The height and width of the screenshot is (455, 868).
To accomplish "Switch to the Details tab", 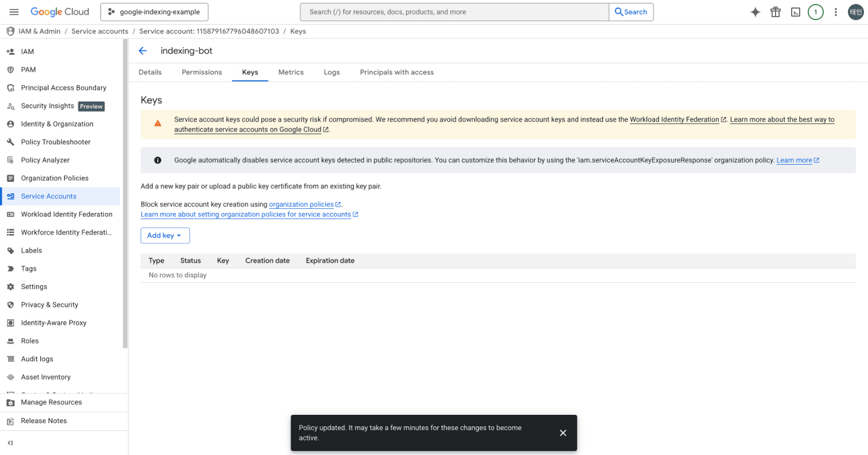I will 150,72.
